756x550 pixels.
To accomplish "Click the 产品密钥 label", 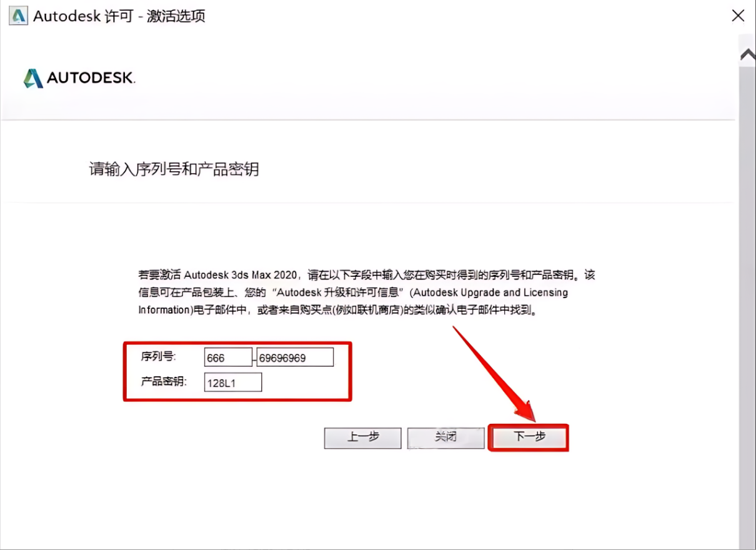I will pyautogui.click(x=164, y=381).
